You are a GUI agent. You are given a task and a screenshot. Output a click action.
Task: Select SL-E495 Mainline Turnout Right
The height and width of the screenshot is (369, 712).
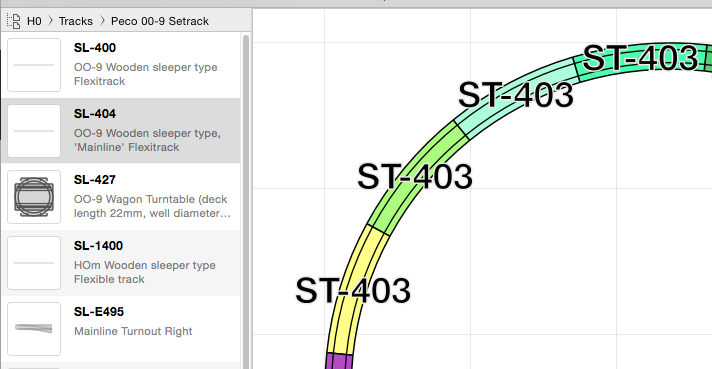coord(121,329)
